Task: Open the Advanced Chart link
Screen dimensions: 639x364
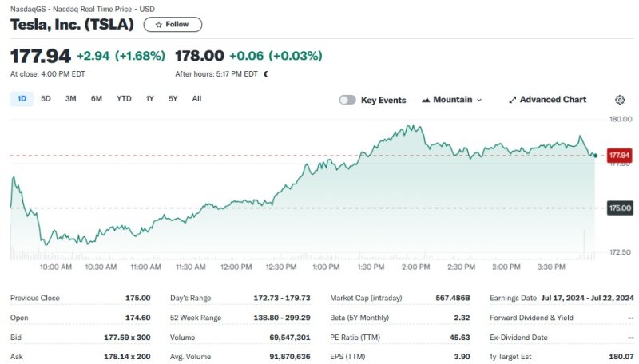Action: [x=552, y=100]
